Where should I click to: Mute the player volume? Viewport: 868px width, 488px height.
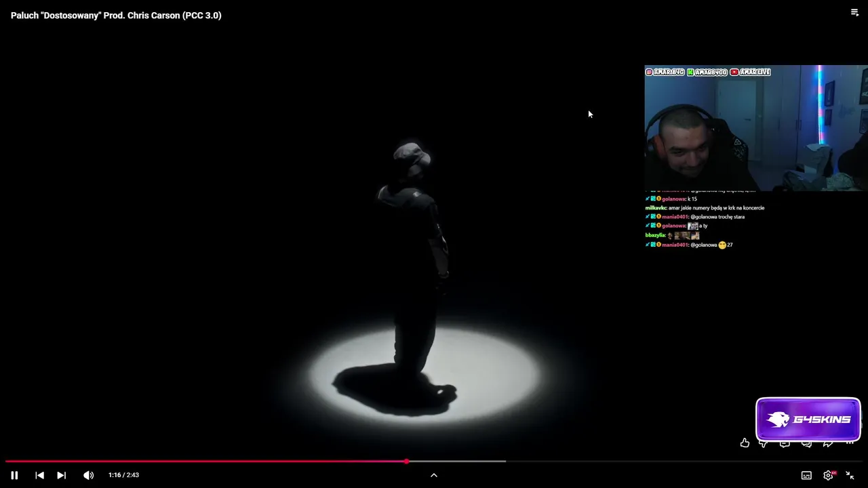pyautogui.click(x=88, y=475)
